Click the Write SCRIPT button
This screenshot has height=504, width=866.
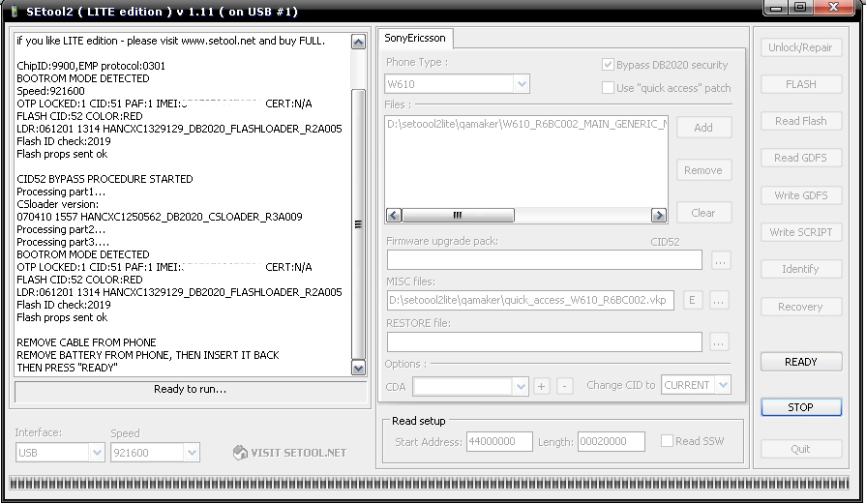point(801,232)
